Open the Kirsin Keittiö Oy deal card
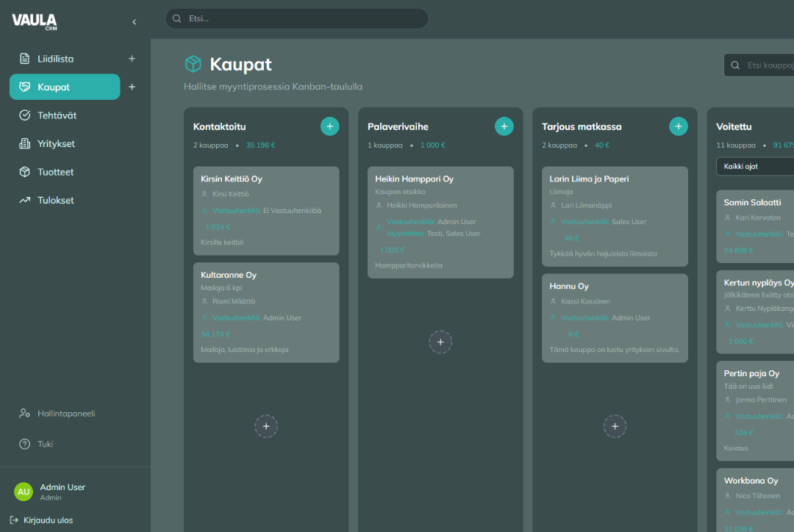The image size is (794, 532). coord(265,210)
